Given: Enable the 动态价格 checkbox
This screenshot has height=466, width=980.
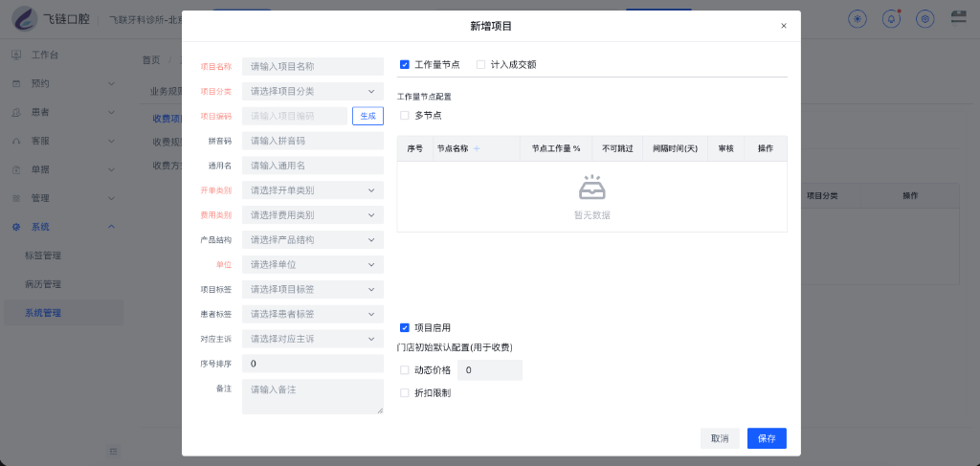Looking at the screenshot, I should pos(405,369).
